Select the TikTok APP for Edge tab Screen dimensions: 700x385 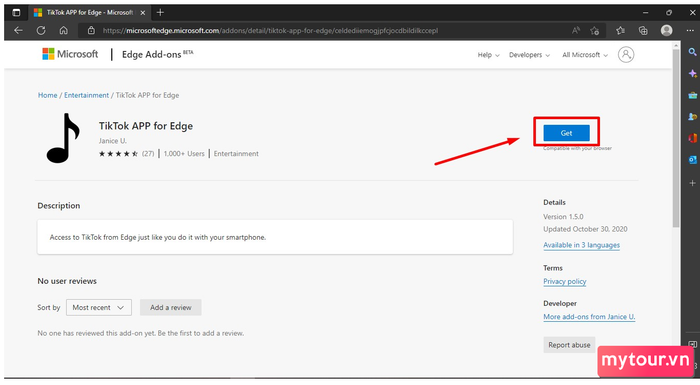point(90,13)
